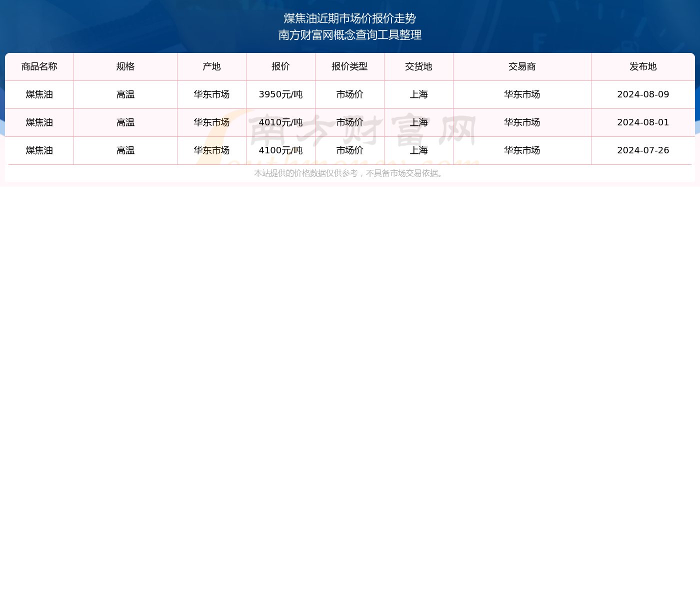Click 上海 in the 2024-08-09 row
The height and width of the screenshot is (602, 700).
pos(418,95)
